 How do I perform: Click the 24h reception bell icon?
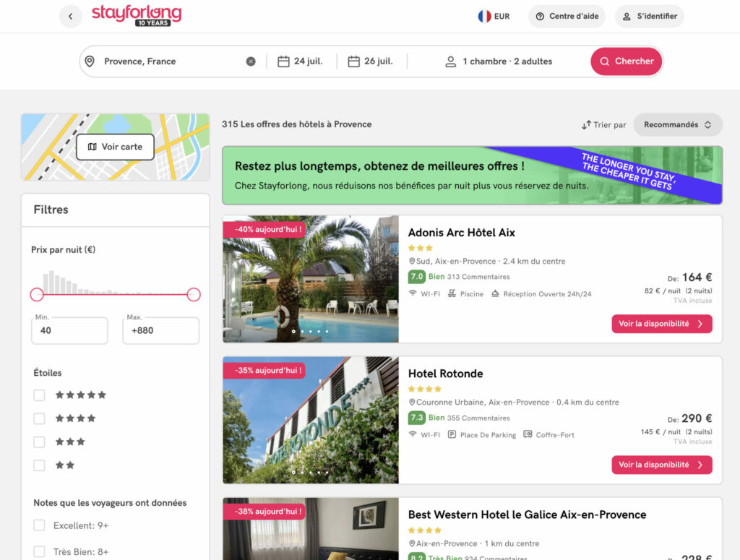(x=495, y=293)
